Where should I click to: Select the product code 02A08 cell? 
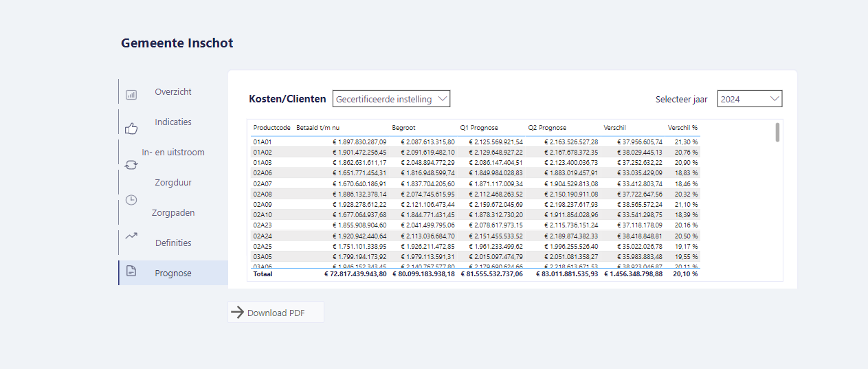point(263,194)
